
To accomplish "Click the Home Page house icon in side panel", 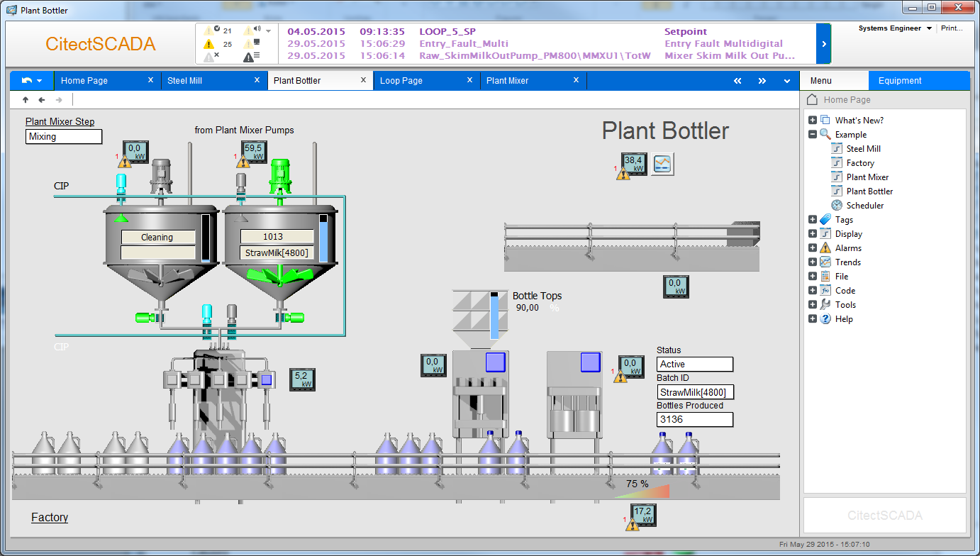I will (813, 100).
